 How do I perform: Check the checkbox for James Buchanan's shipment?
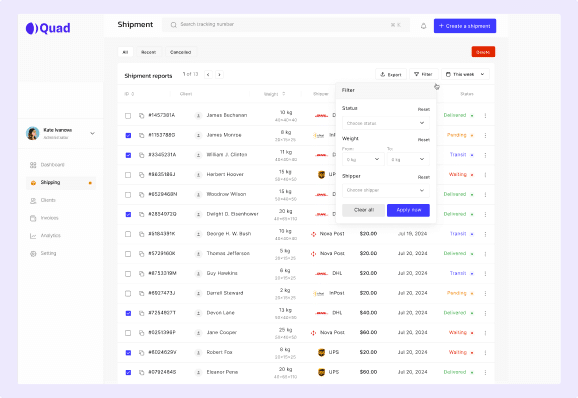point(128,116)
